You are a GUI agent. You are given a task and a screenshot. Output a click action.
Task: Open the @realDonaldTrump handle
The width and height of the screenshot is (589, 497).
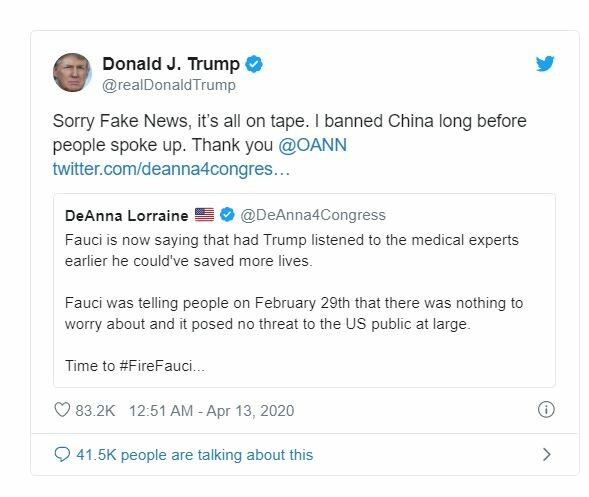pyautogui.click(x=169, y=85)
